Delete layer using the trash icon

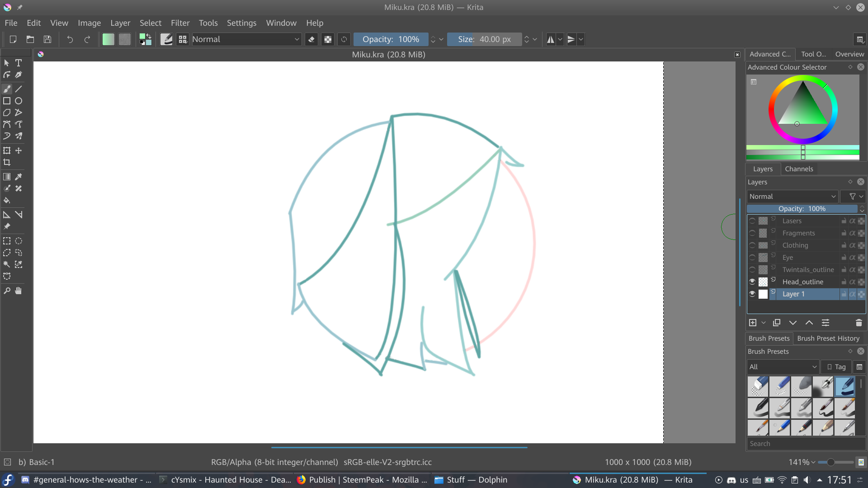(x=859, y=323)
